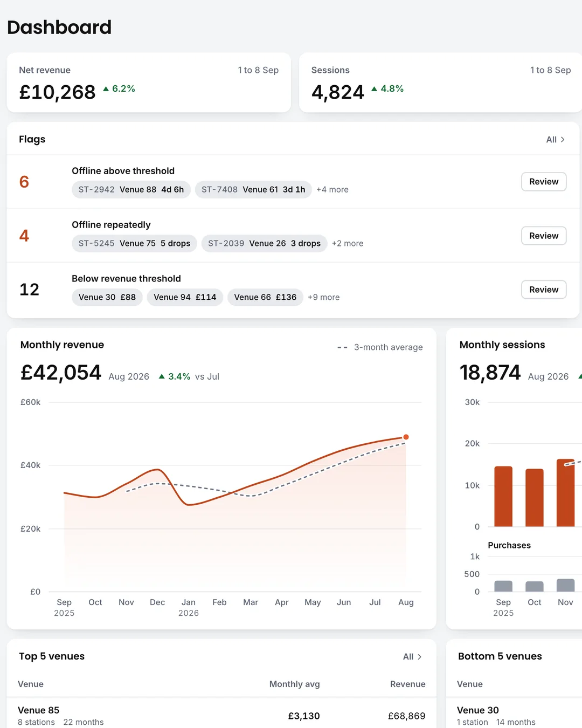Click flag count 4
Image resolution: width=582 pixels, height=728 pixels.
(24, 236)
